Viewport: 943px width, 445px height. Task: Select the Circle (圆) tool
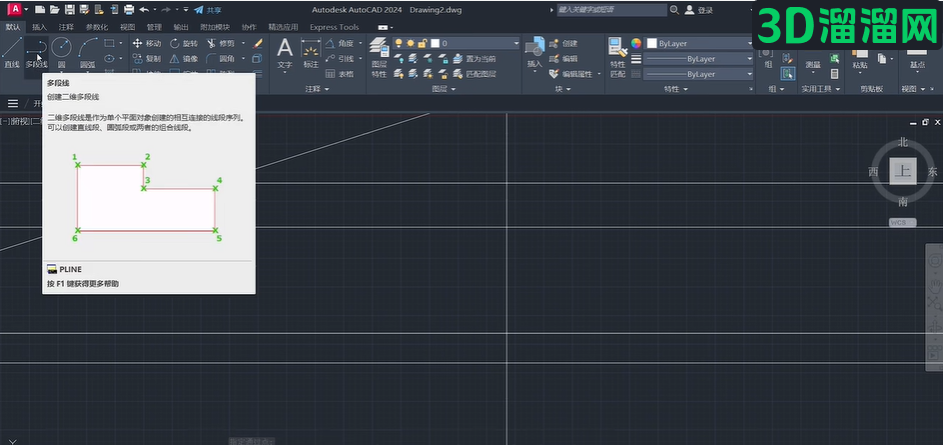coord(61,52)
